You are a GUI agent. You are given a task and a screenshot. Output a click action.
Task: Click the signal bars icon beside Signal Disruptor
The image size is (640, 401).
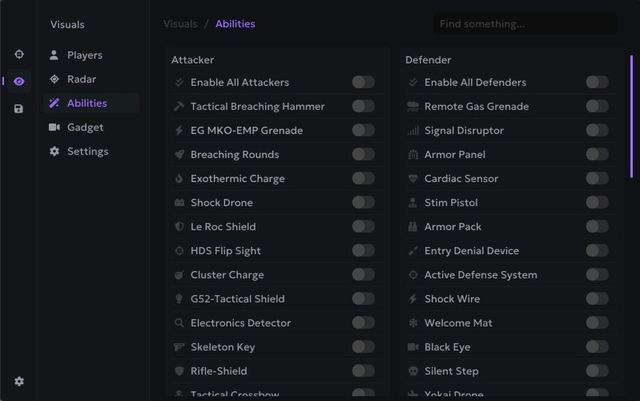pyautogui.click(x=413, y=130)
